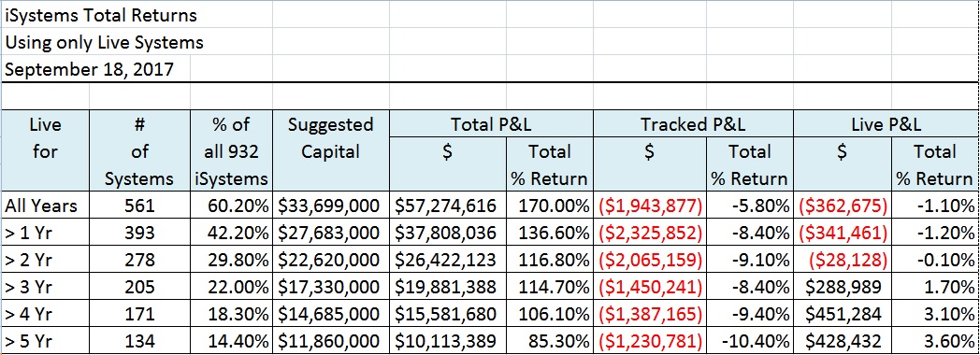Select the -10.40% tracked return cell

(750, 341)
